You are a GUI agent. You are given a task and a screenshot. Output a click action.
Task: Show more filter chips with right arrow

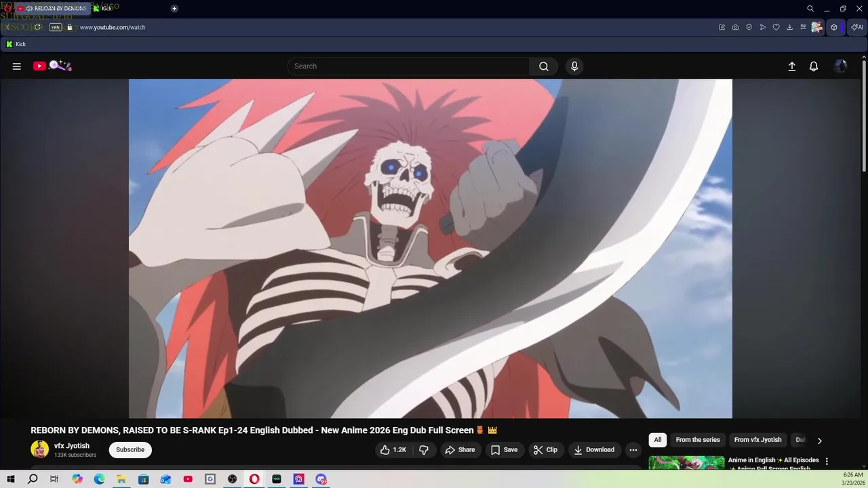click(x=819, y=441)
